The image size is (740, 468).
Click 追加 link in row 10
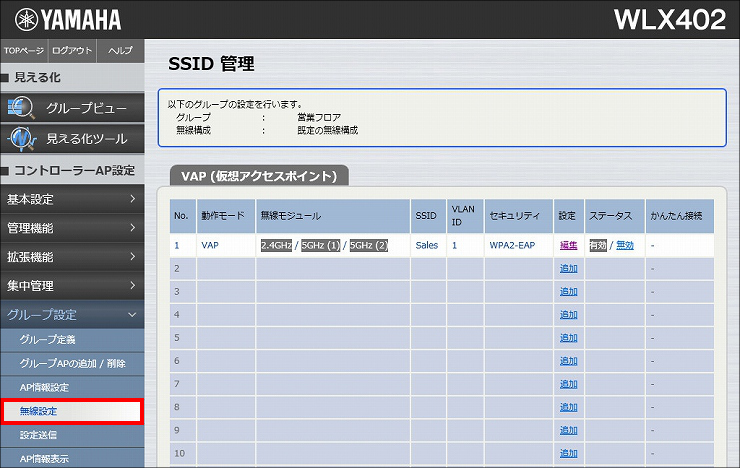568,453
